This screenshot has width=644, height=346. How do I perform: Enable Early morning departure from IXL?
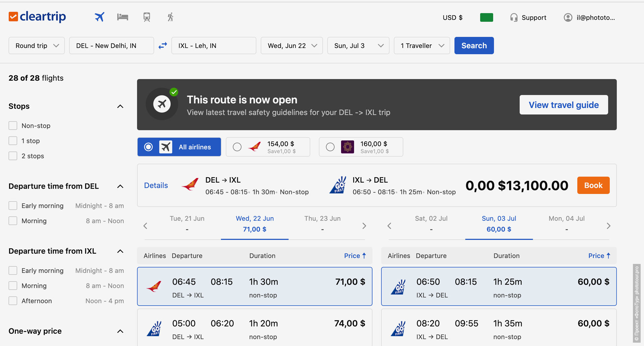[13, 271]
